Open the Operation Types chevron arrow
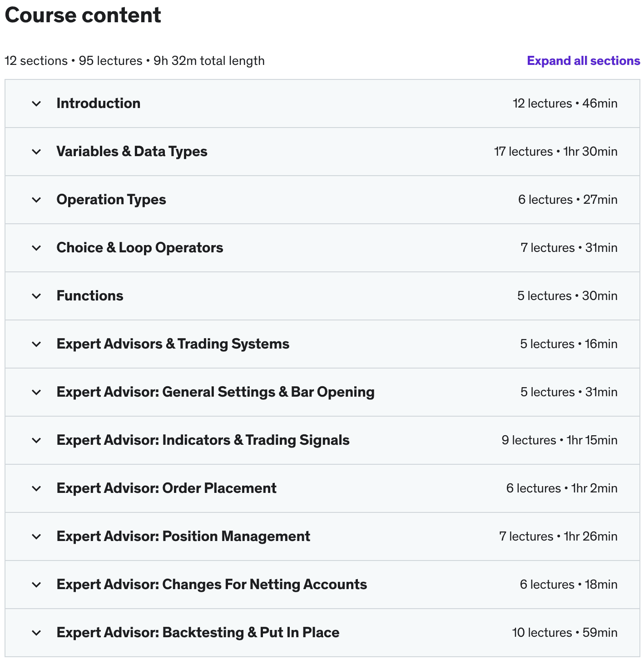Image resolution: width=644 pixels, height=664 pixels. click(36, 200)
